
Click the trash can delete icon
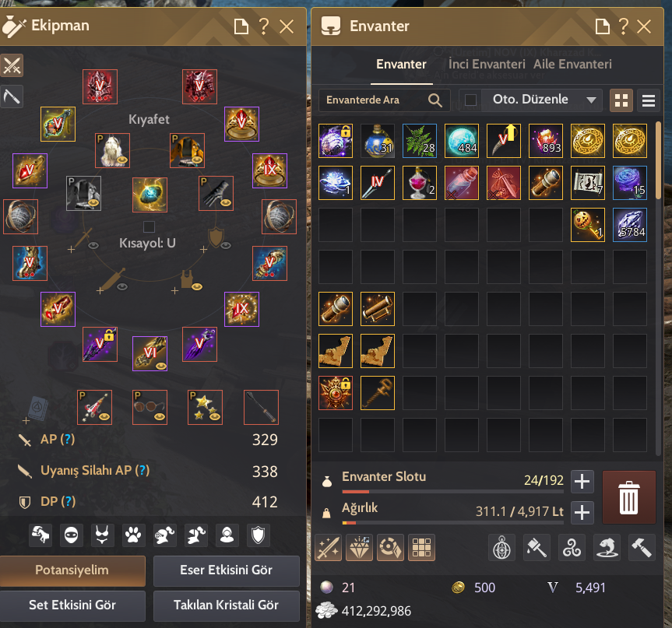(628, 497)
